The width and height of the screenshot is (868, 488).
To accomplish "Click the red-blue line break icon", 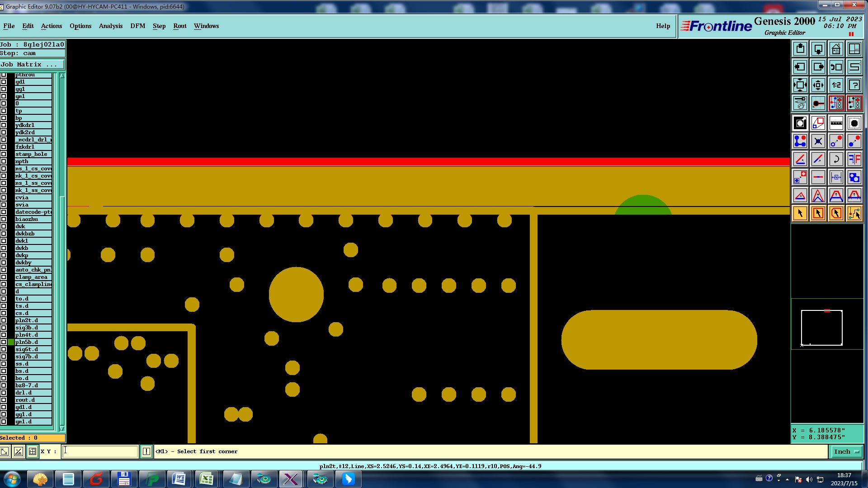I will 818,177.
